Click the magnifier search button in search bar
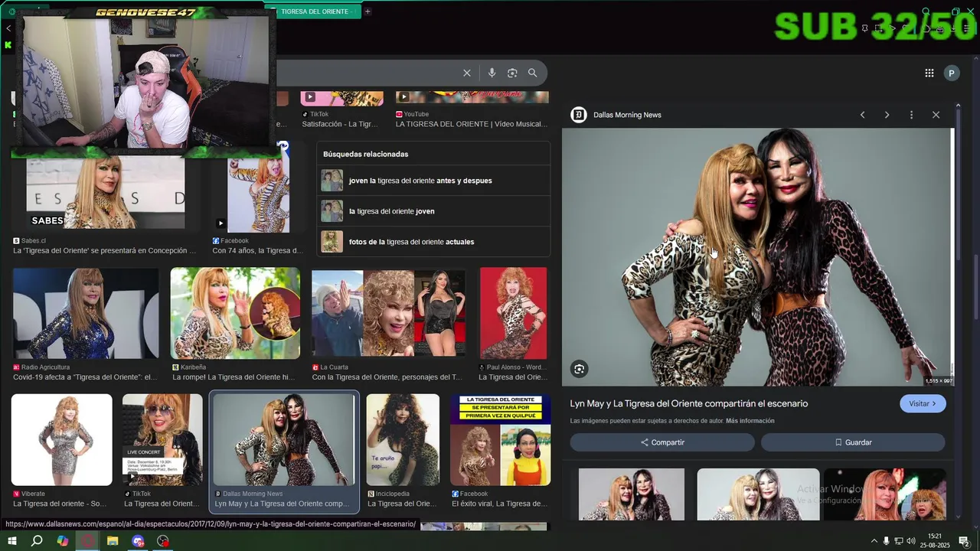The width and height of the screenshot is (980, 551). tap(532, 73)
